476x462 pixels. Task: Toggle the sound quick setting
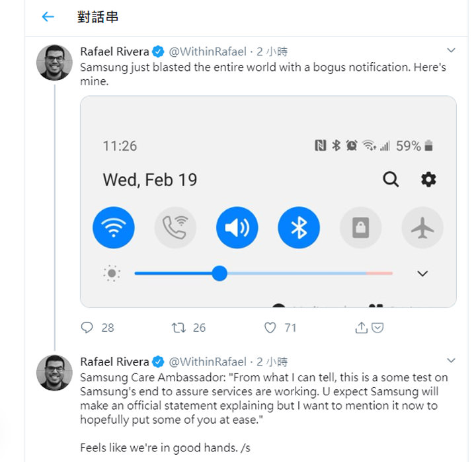point(237,228)
